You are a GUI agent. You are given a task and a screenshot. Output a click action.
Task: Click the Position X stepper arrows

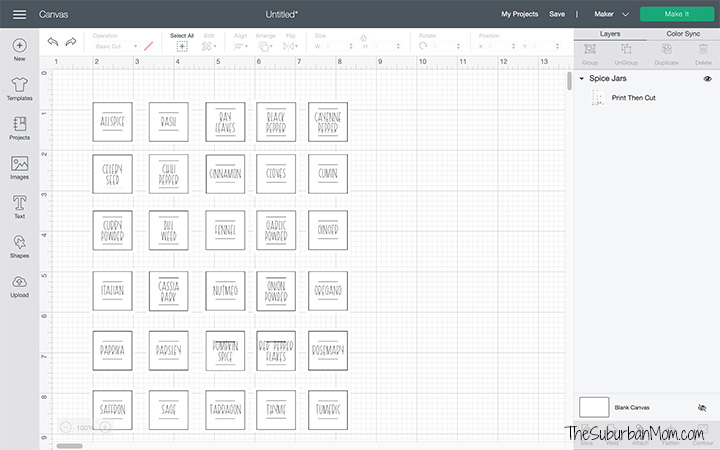[513, 46]
